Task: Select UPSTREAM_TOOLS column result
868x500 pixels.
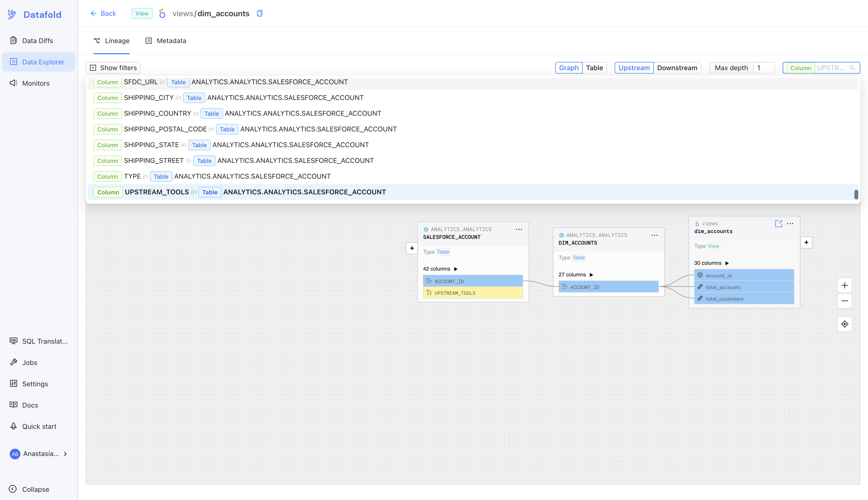Action: (x=473, y=192)
